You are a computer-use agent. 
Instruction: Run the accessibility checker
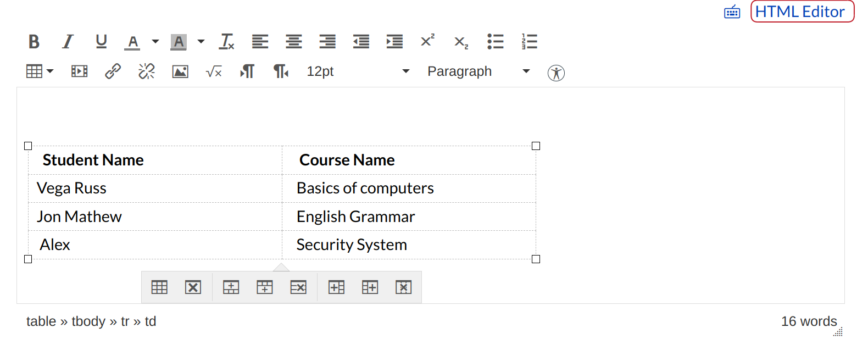tap(556, 73)
